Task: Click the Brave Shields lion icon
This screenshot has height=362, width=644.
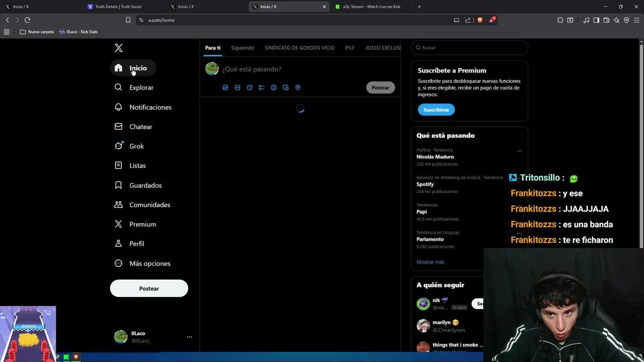Action: point(479,20)
